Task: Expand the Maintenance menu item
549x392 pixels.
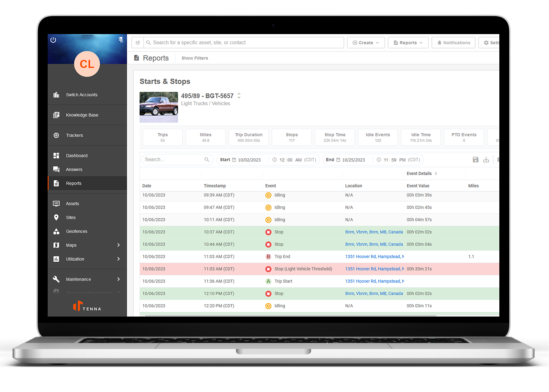Action: tap(118, 279)
